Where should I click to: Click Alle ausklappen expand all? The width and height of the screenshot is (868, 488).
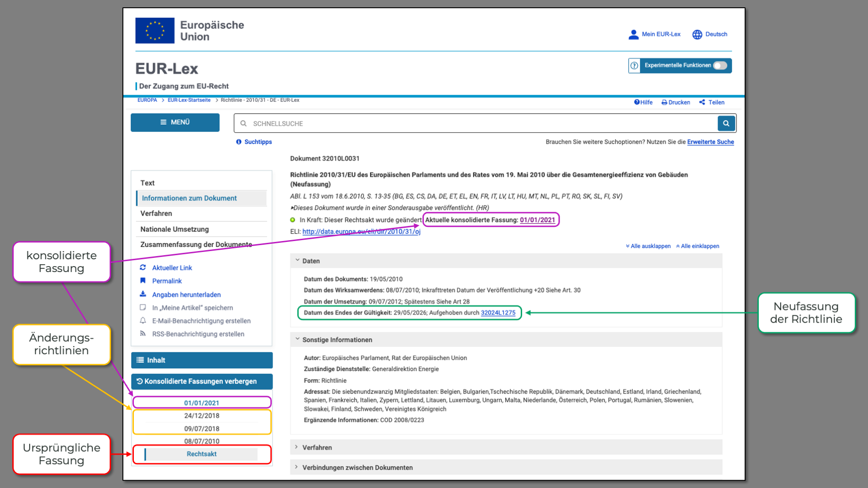648,246
